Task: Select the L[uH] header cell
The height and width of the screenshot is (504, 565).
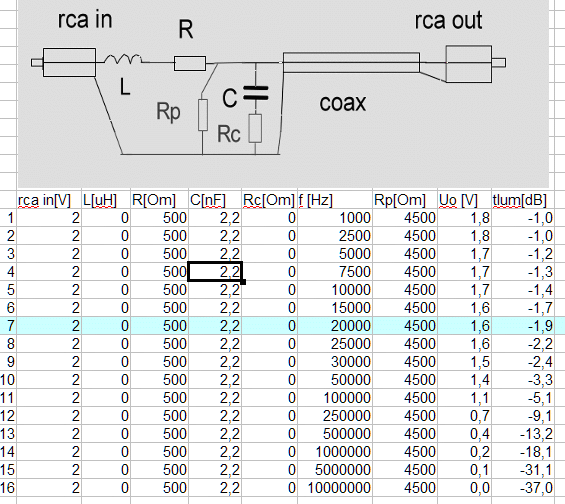Action: pyautogui.click(x=106, y=200)
